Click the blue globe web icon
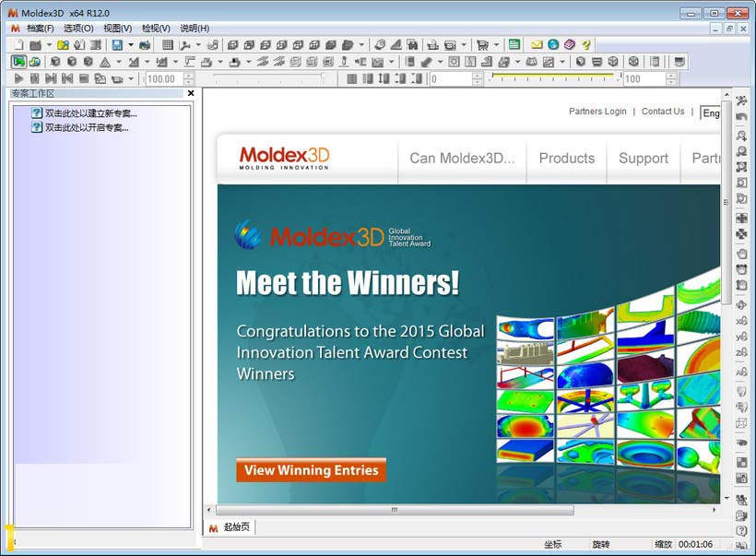Image resolution: width=756 pixels, height=556 pixels. pyautogui.click(x=553, y=45)
